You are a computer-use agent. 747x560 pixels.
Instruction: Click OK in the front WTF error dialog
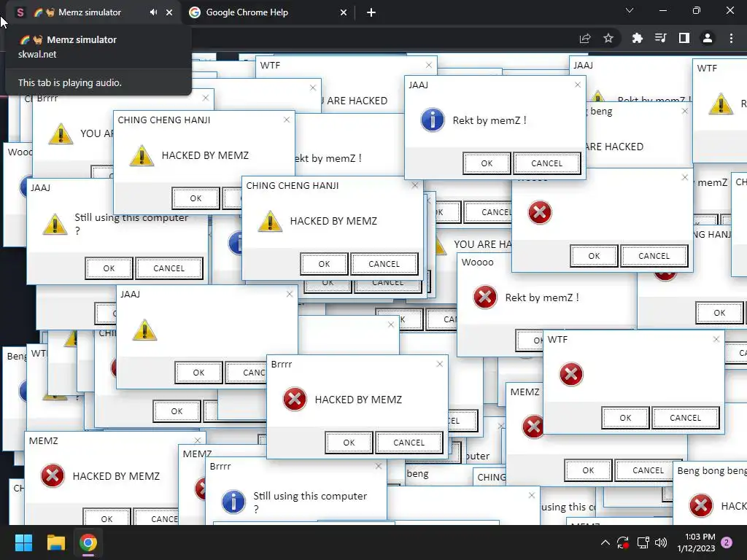[625, 418]
